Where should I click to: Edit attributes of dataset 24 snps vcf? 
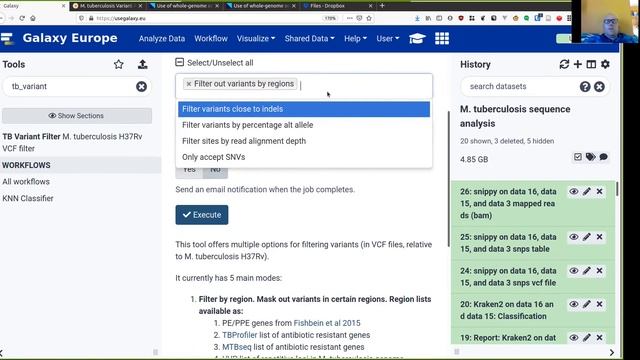pyautogui.click(x=587, y=271)
